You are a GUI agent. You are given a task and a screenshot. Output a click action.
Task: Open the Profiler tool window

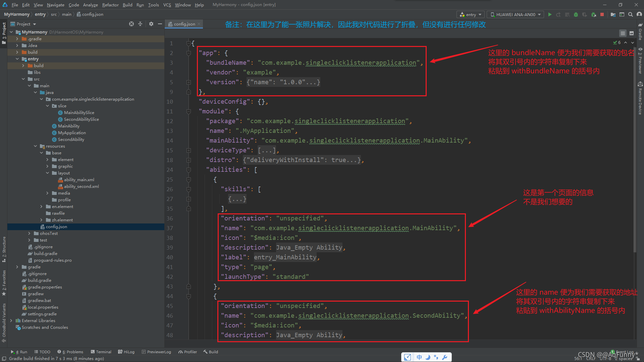pyautogui.click(x=187, y=352)
